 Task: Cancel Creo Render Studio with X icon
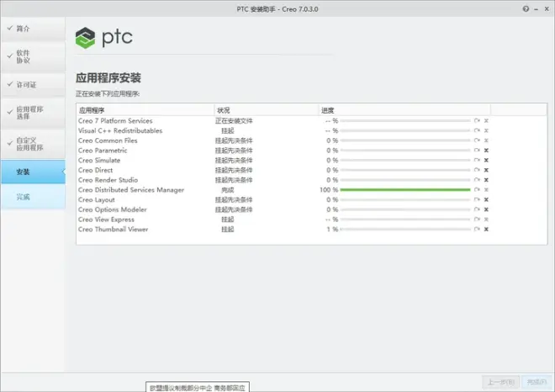coord(486,180)
